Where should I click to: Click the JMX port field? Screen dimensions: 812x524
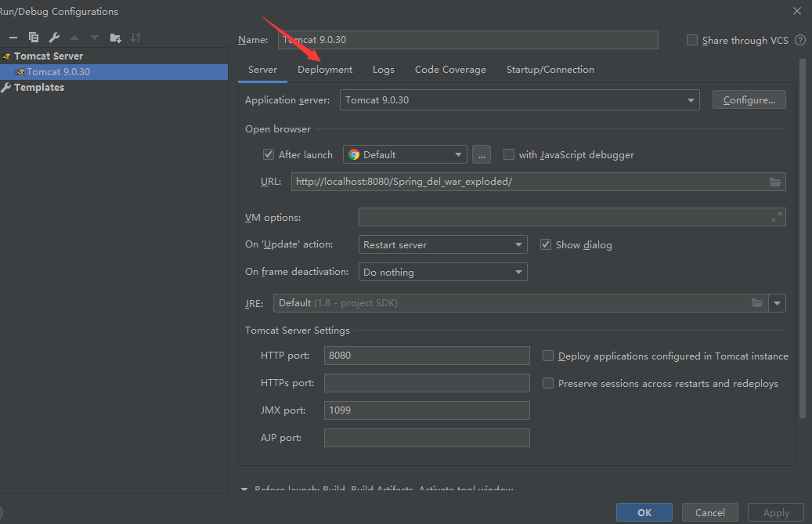pyautogui.click(x=427, y=410)
